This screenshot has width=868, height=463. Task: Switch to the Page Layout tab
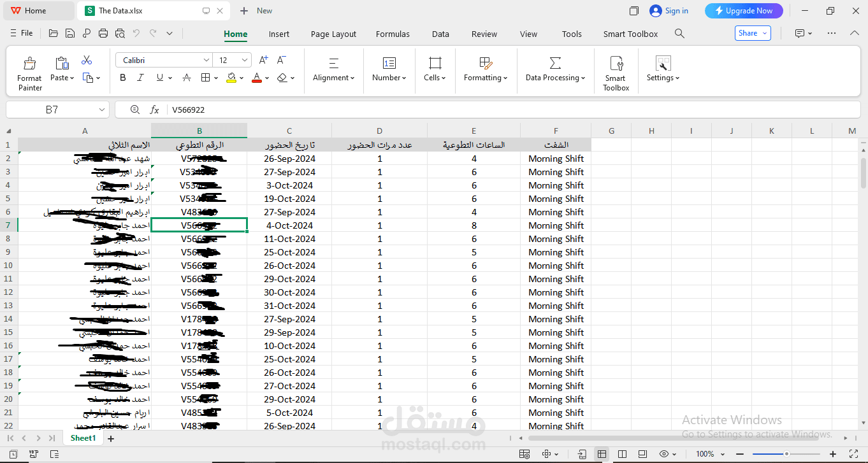(x=333, y=34)
